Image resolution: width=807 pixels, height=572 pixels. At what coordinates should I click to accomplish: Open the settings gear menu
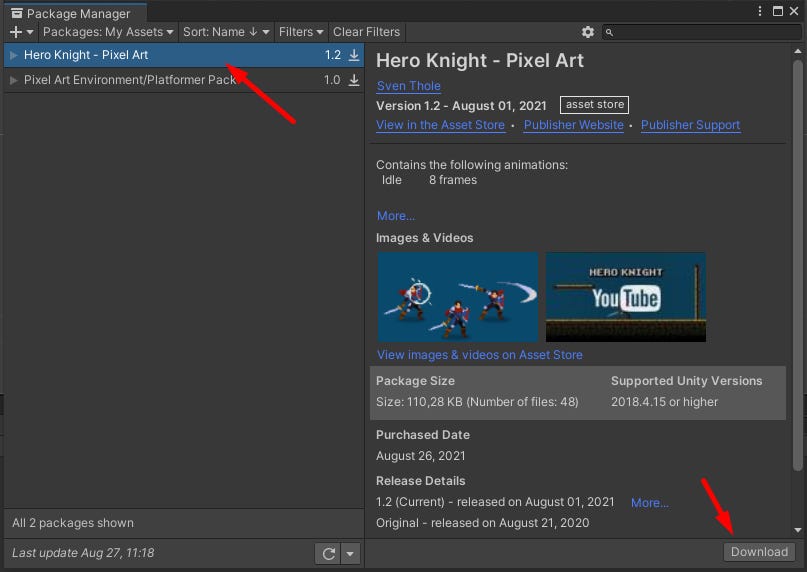588,32
